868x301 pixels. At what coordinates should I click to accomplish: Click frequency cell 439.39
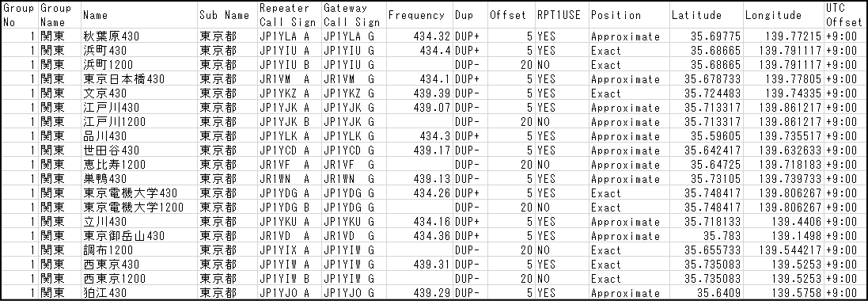coord(419,93)
